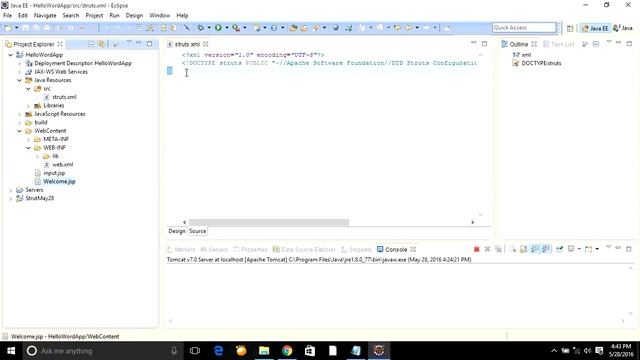Click the Run Last Tool external tools icon
This screenshot has width=640, height=360.
236,27
